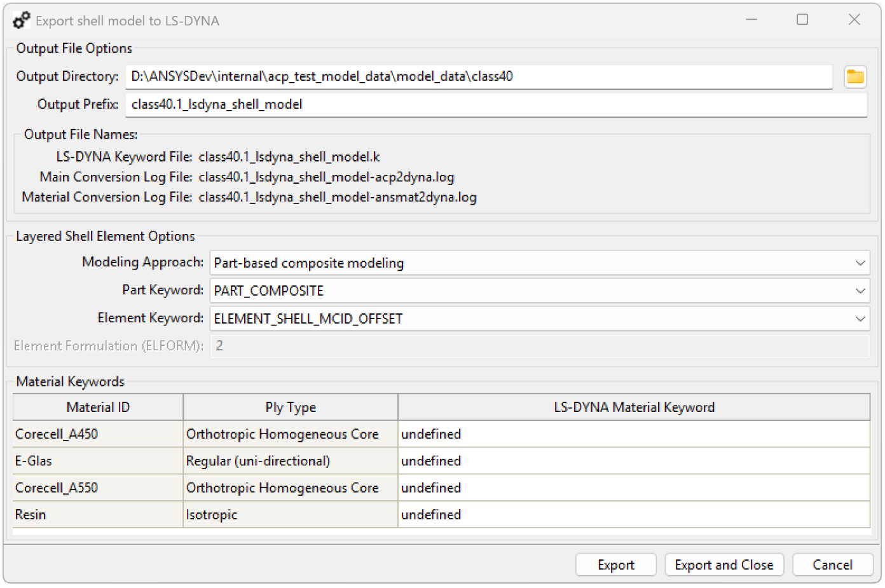Open the Element Keyword dropdown
Image resolution: width=885 pixels, height=588 pixels.
click(861, 318)
